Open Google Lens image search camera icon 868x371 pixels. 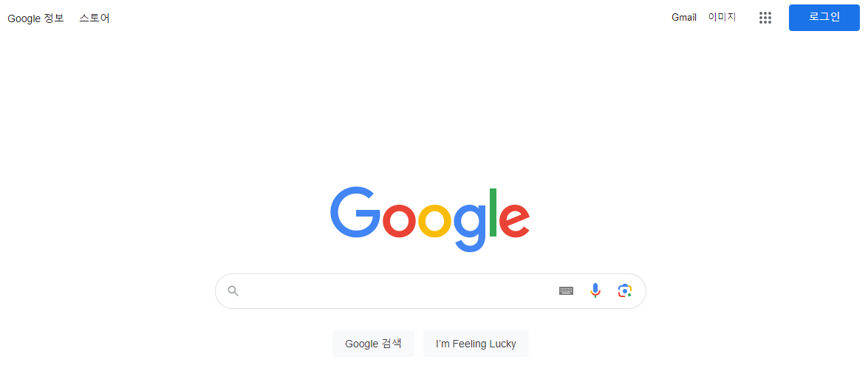coord(624,290)
